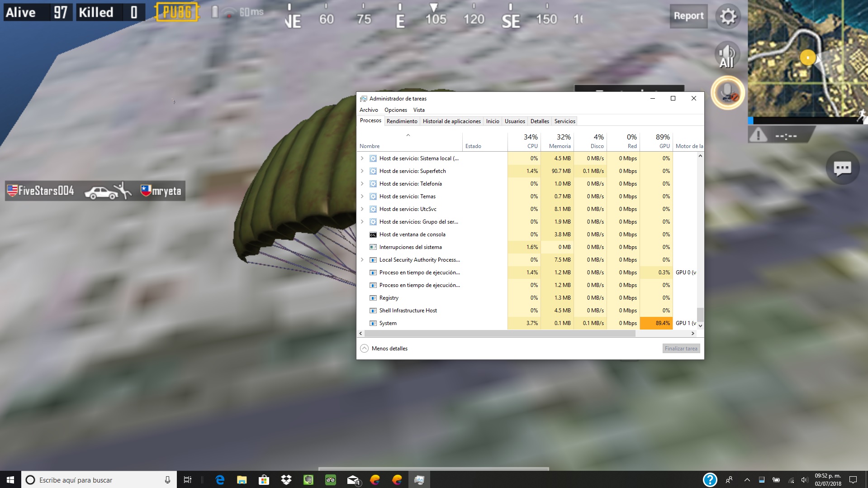Select Host de ventana de consola icon

373,234
